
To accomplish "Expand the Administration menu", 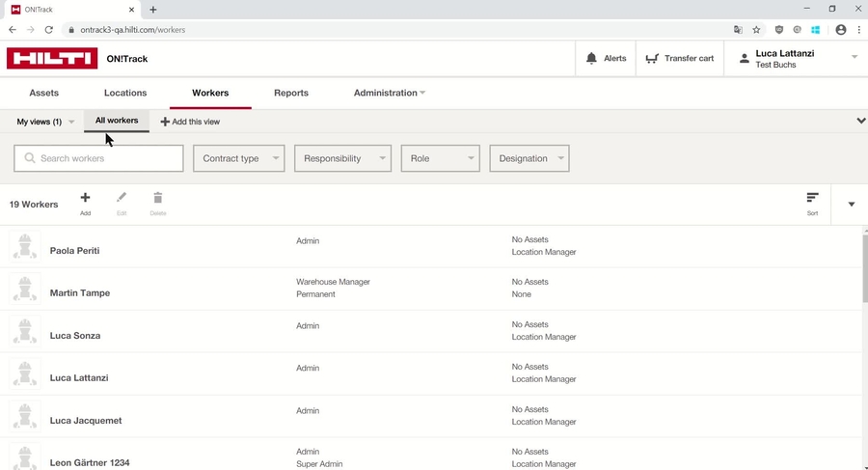I will coord(390,93).
